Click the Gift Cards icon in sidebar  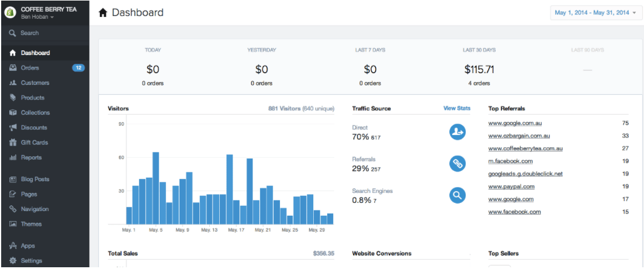click(12, 143)
